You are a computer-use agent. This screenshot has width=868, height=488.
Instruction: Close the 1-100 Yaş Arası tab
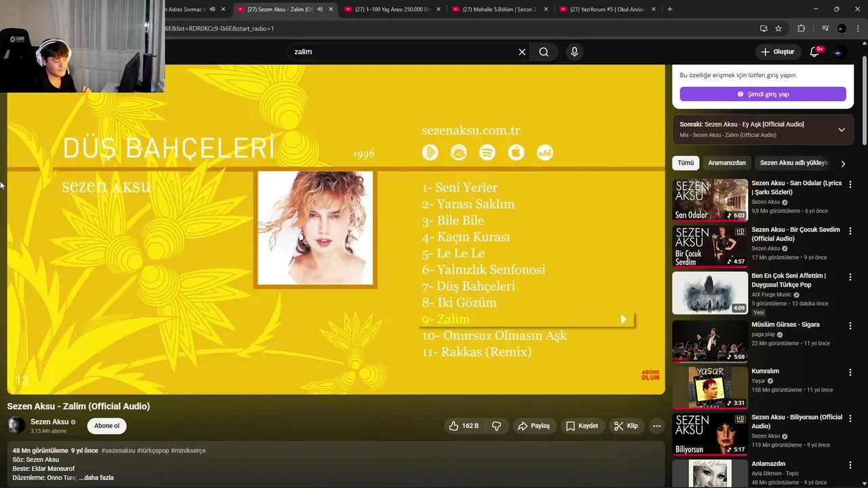tap(438, 9)
